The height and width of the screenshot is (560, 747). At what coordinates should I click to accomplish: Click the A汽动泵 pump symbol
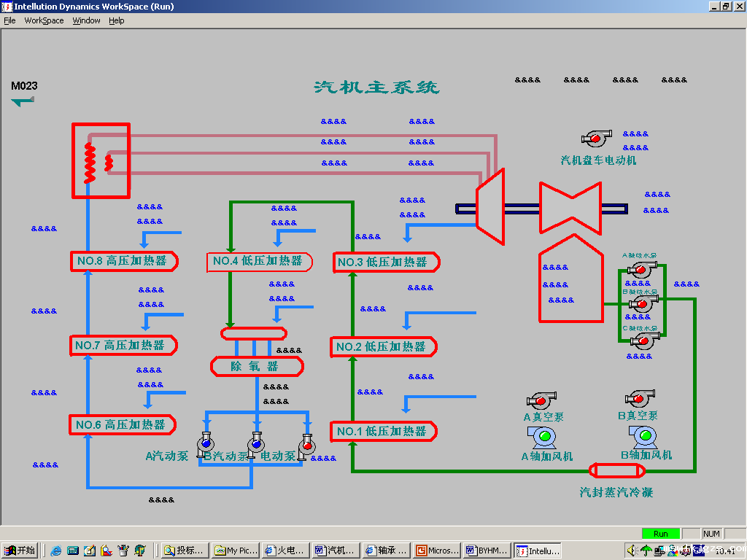point(205,443)
